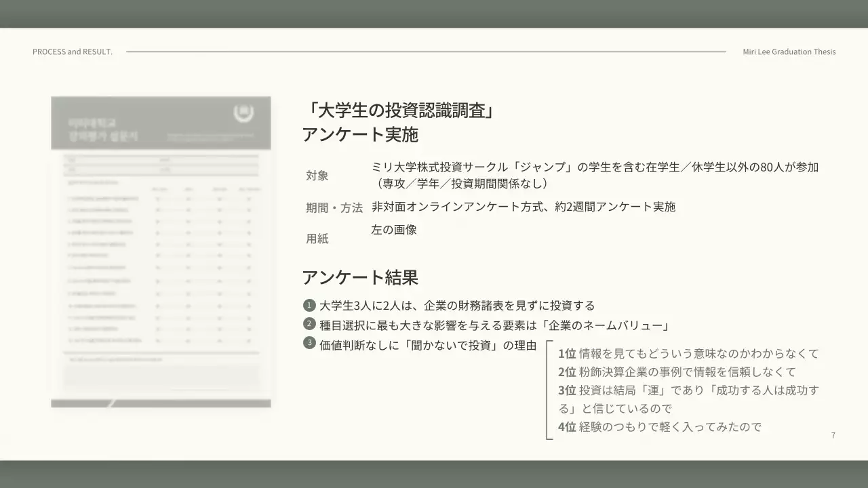Viewport: 868px width, 488px height.
Task: Click the PROCESS and RESULT header label
Action: coord(73,51)
